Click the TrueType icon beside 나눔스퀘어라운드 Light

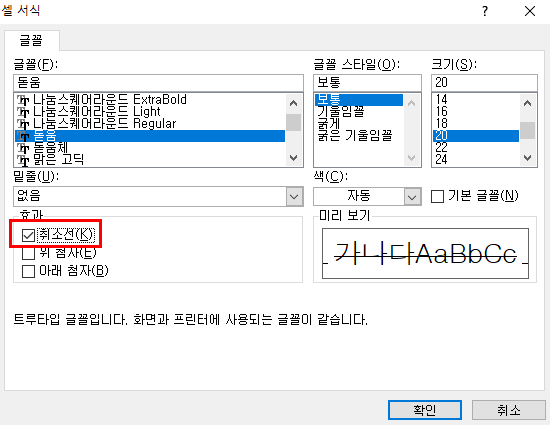23,112
